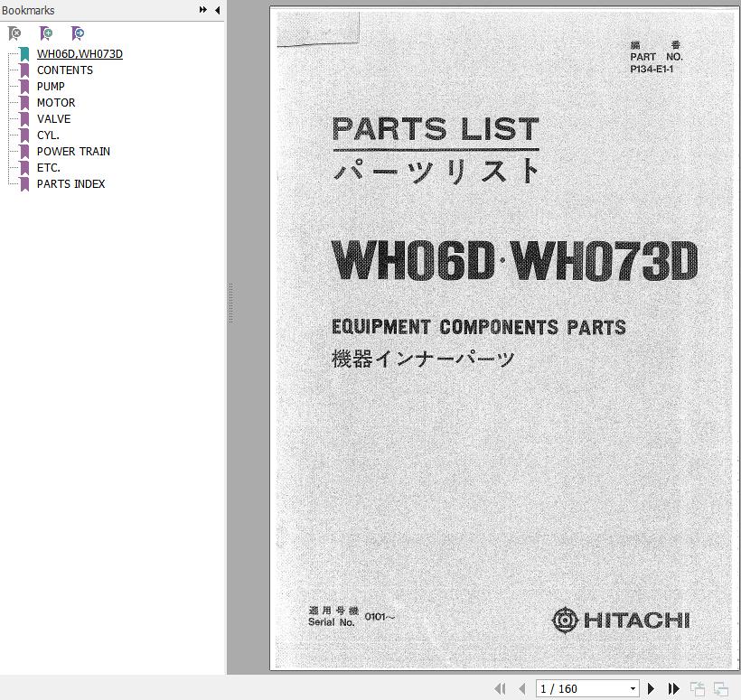This screenshot has height=700, width=741.
Task: Jump to the PARTS INDEX bookmark
Action: [x=70, y=183]
